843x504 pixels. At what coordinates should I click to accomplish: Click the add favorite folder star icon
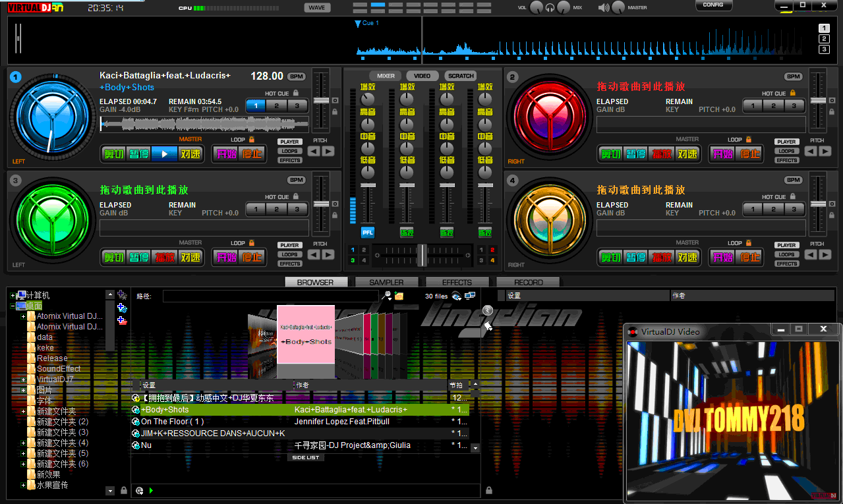[x=122, y=295]
